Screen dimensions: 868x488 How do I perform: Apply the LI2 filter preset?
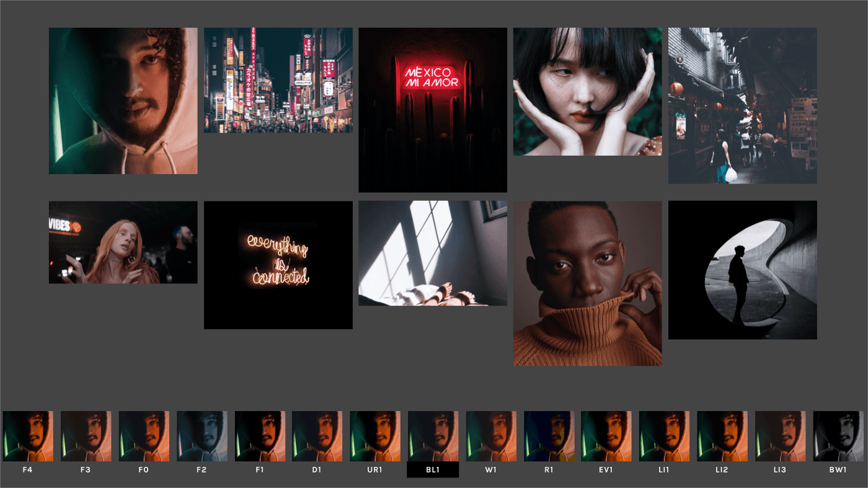722,436
